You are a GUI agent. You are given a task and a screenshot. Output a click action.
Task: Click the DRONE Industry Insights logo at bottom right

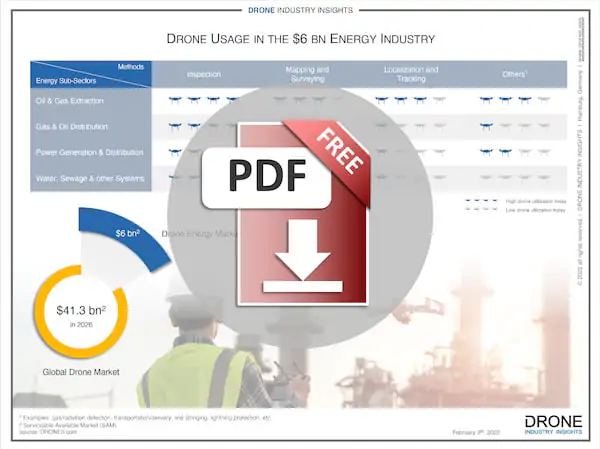[553, 425]
